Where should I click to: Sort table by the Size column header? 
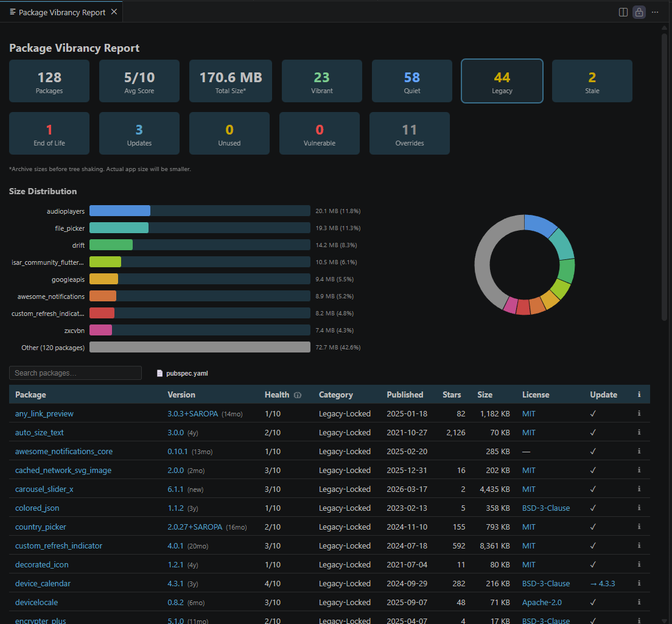[485, 394]
